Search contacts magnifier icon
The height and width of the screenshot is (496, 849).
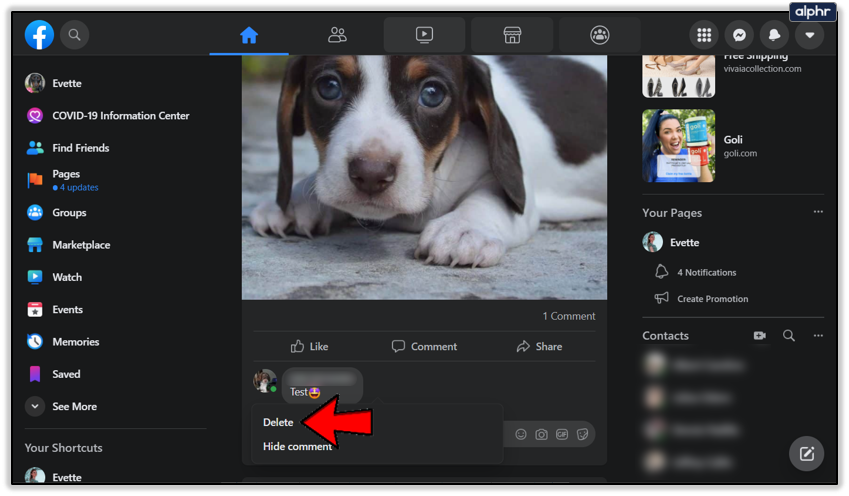coord(789,336)
